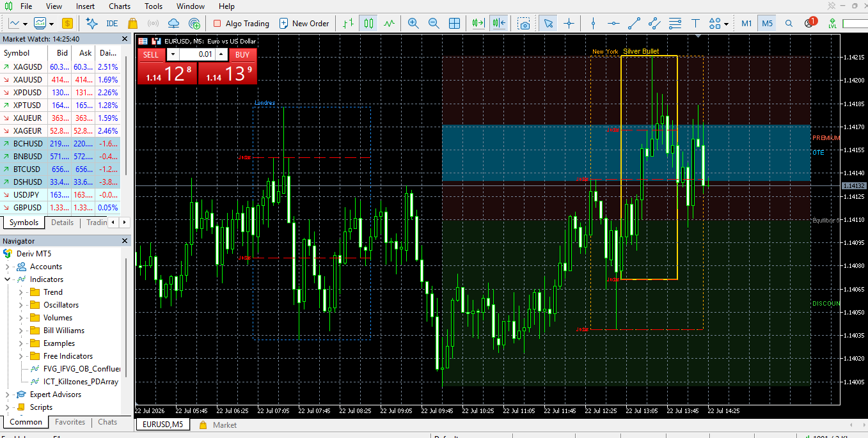Screen dimensions: 868x438
Task: Select the Fibonacci retracement tool
Action: (675, 24)
